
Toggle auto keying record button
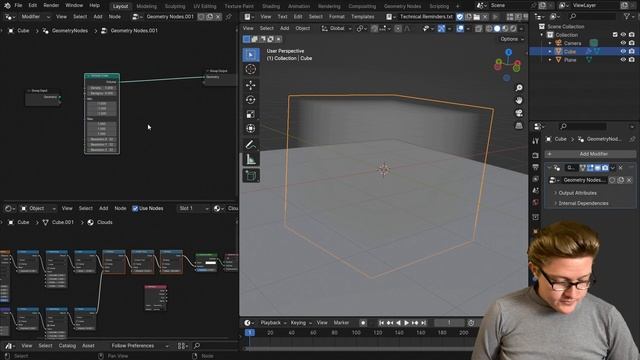[363, 323]
